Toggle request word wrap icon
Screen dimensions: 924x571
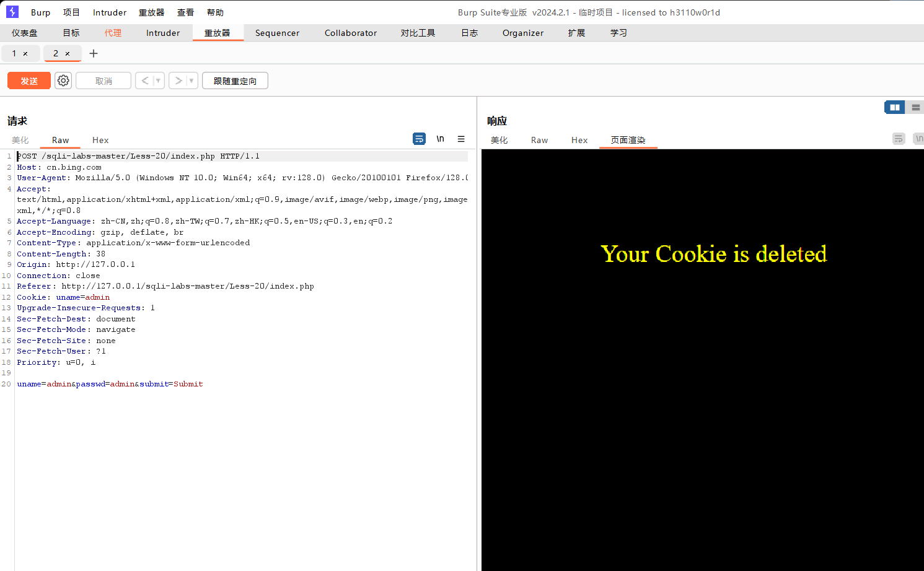pyautogui.click(x=420, y=139)
